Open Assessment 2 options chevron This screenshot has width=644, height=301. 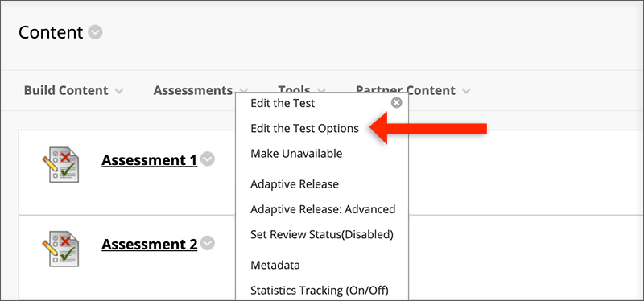[208, 244]
